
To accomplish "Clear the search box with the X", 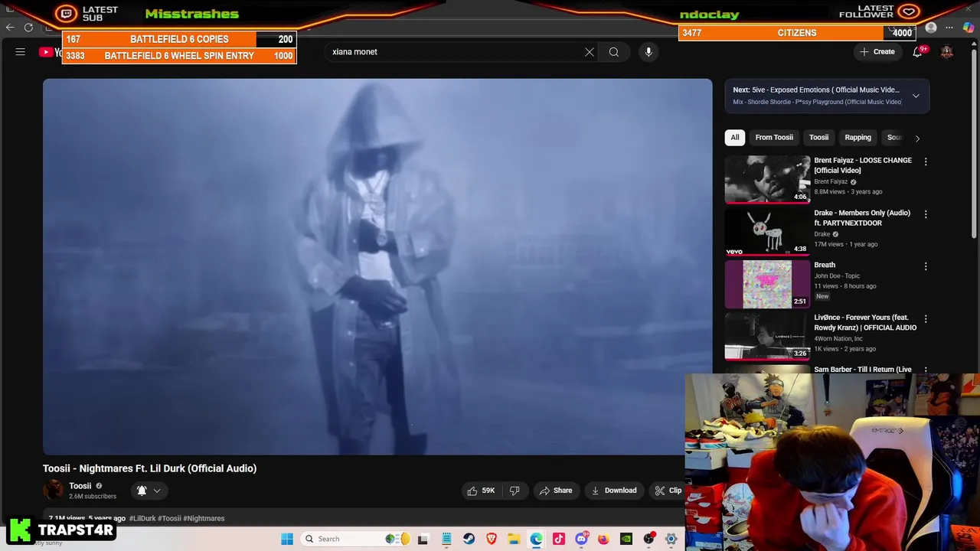I will coord(590,52).
